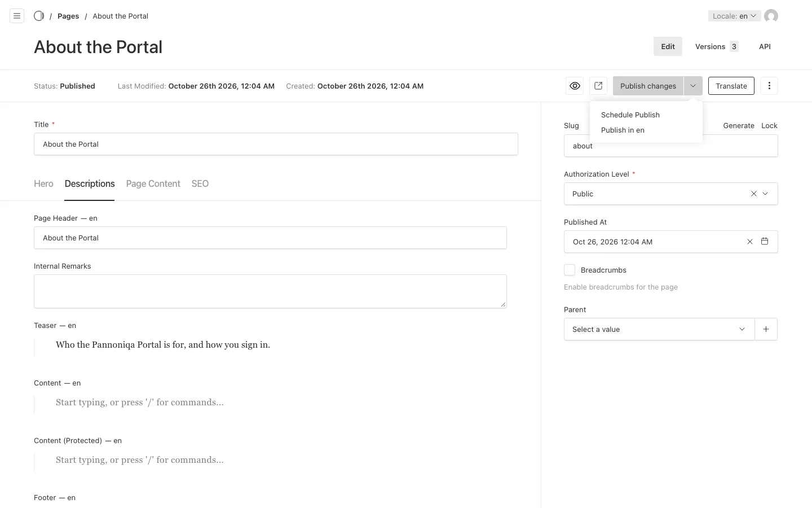Switch to the Page Content tab
This screenshot has height=508, width=812.
(x=153, y=183)
